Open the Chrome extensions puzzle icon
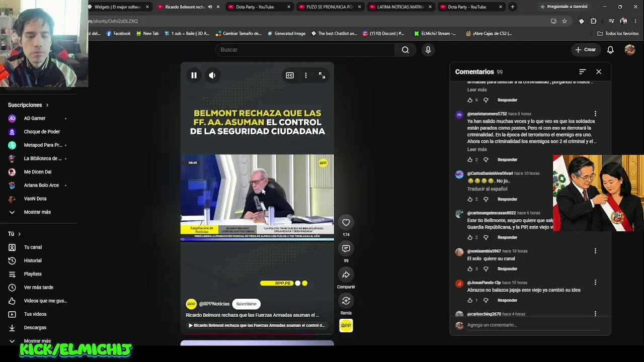The height and width of the screenshot is (362, 644). (593, 21)
